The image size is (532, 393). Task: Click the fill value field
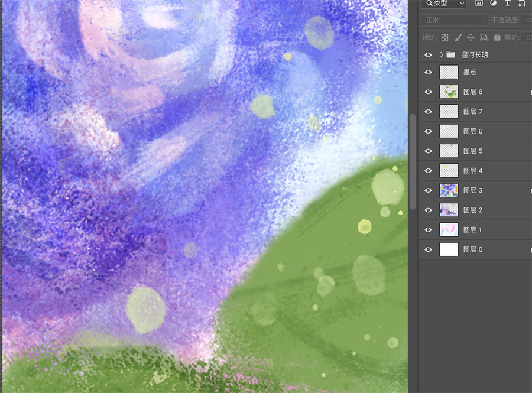pos(527,37)
